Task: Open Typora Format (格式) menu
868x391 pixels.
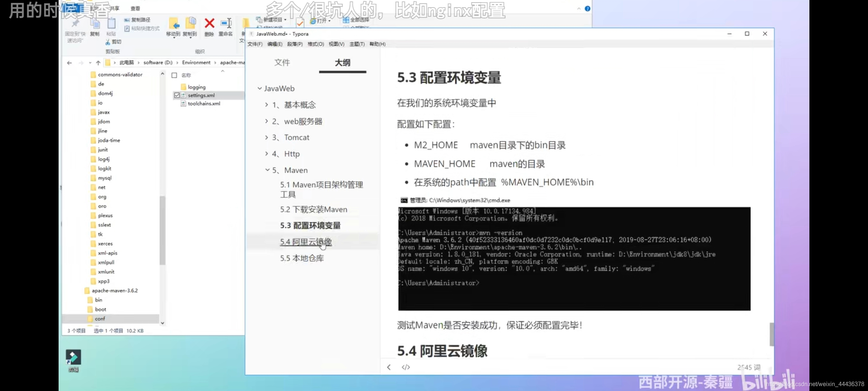Action: pos(316,44)
